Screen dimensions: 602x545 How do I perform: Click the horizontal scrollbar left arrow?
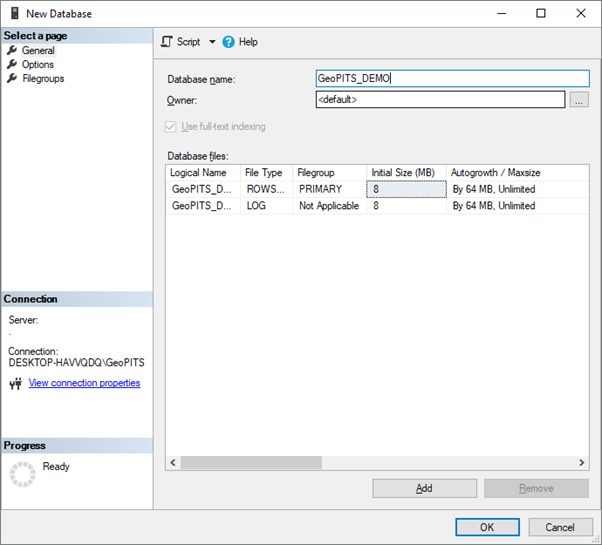click(173, 462)
